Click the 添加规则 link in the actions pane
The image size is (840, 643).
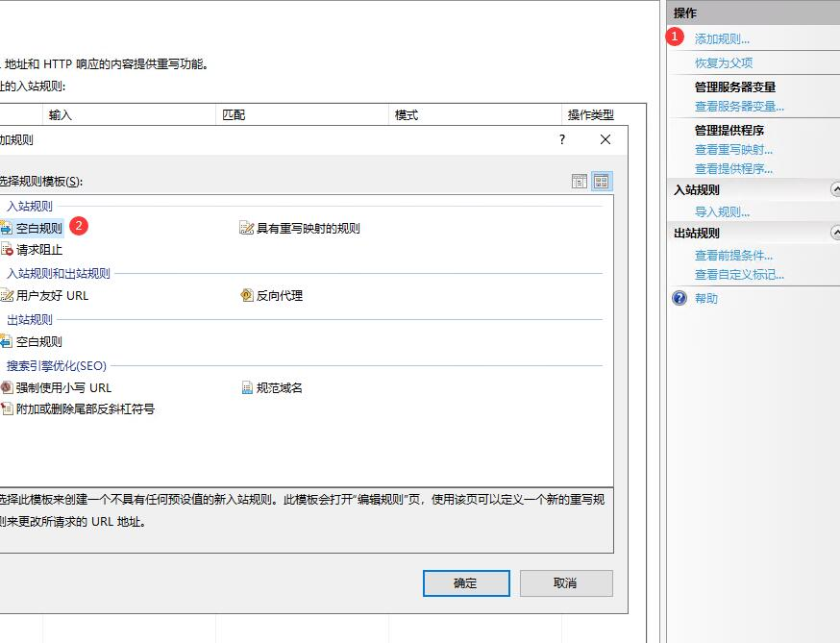722,39
